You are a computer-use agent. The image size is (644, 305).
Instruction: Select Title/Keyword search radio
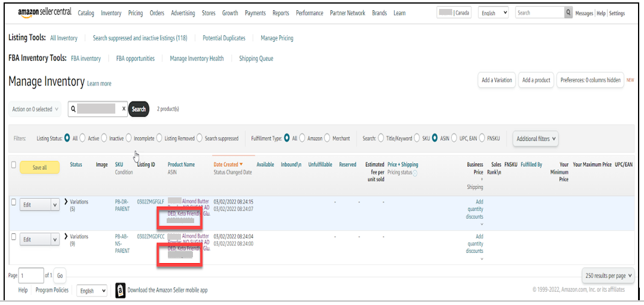381,138
